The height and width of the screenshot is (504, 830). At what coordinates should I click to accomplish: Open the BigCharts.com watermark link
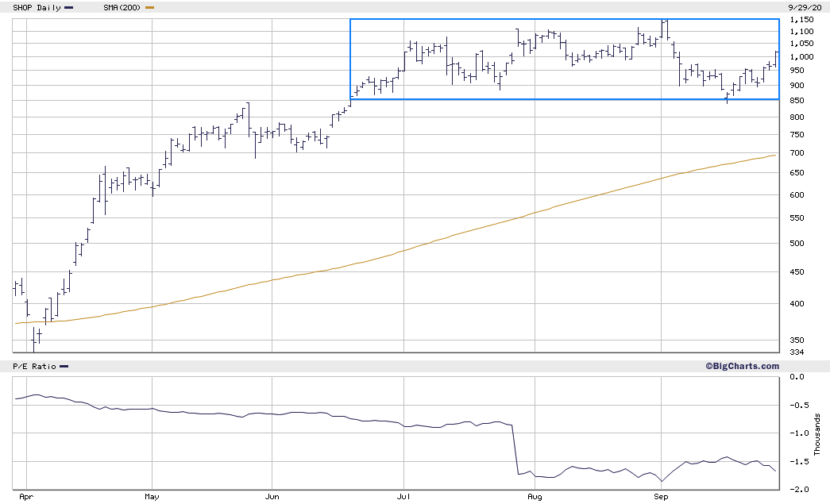pyautogui.click(x=742, y=366)
